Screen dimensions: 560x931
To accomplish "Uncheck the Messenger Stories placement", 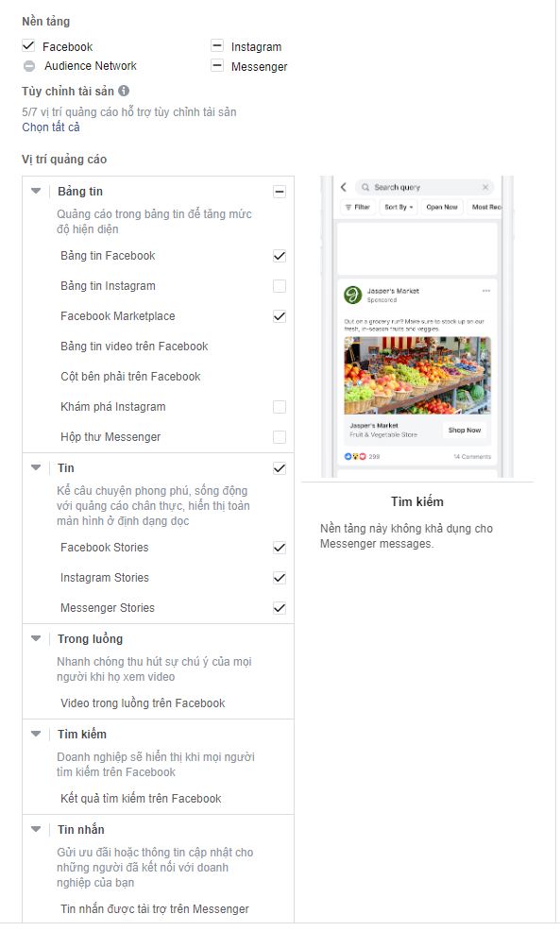I will point(280,608).
